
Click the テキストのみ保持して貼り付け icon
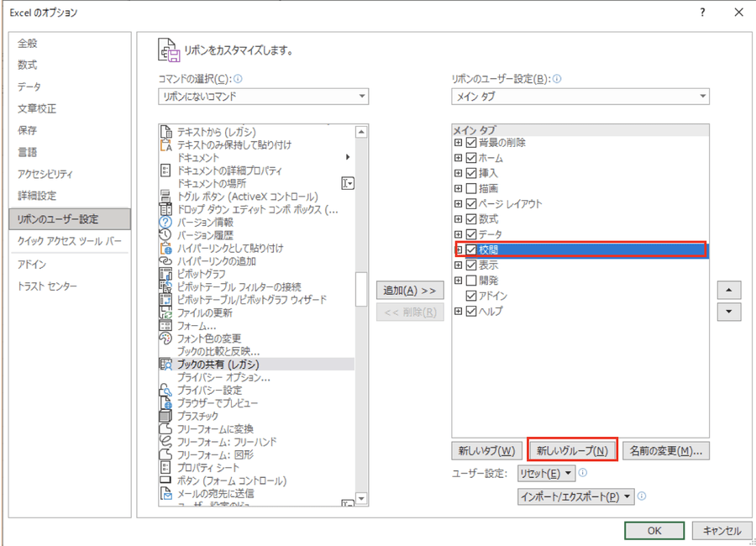165,144
